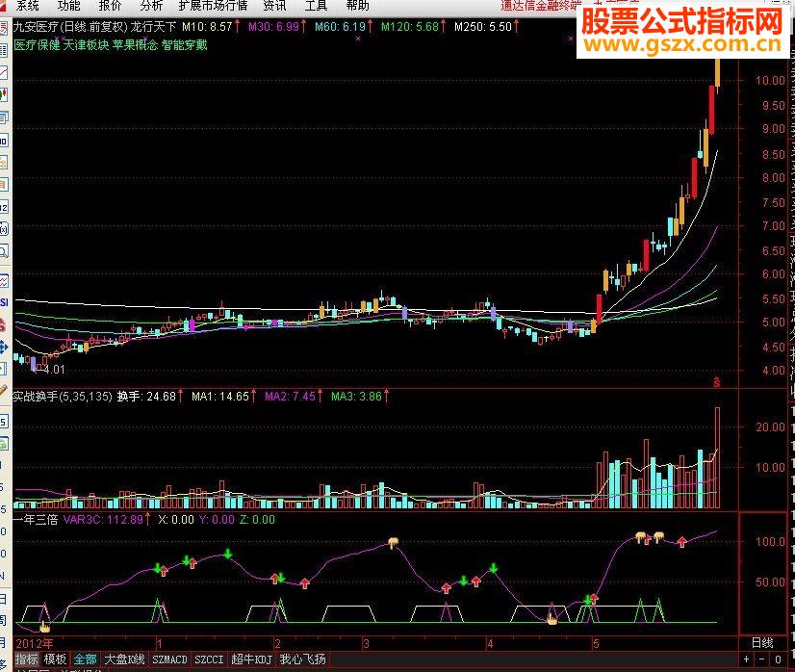
Task: Open the 天津板块 sector link
Action: (x=87, y=45)
